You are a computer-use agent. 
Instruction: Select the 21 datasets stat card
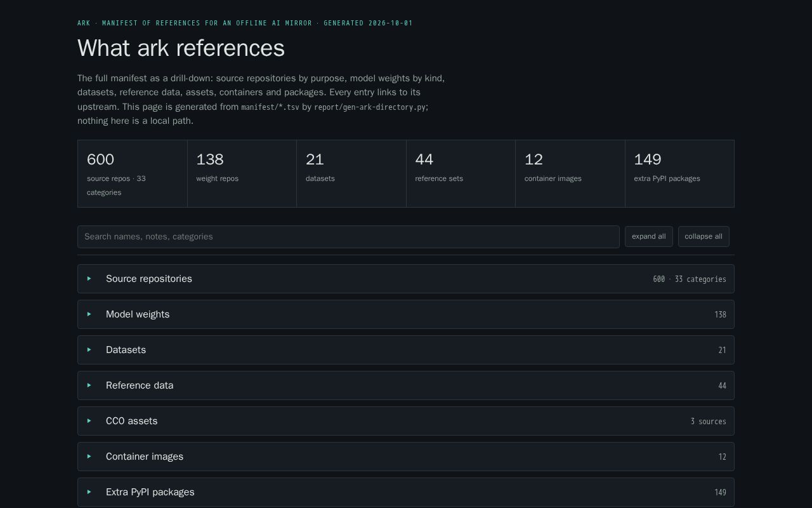click(x=351, y=173)
